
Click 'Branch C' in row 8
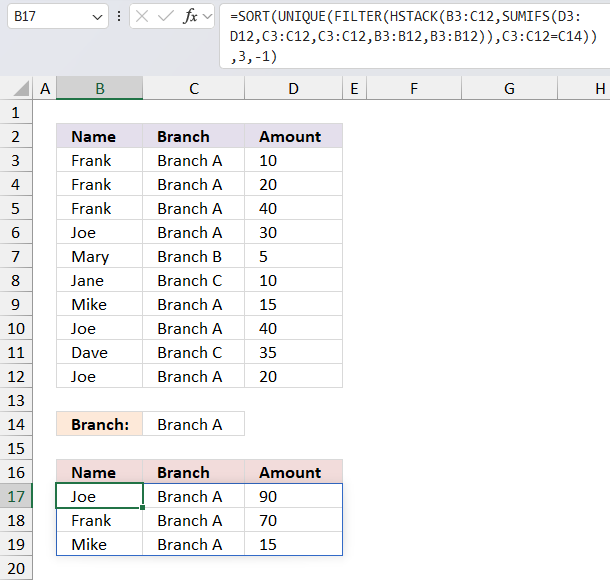[x=194, y=280]
